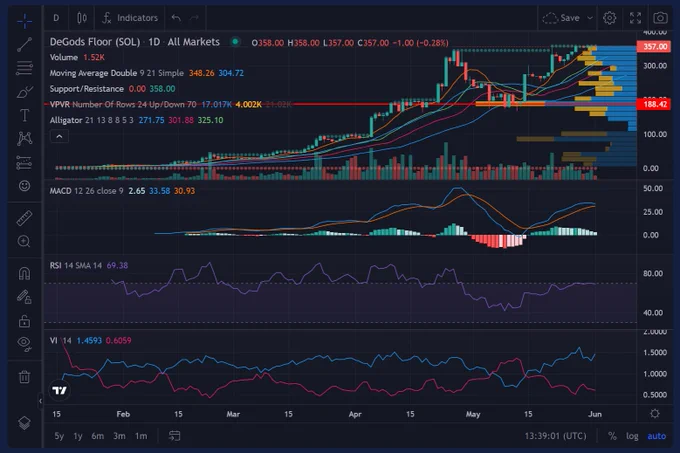The width and height of the screenshot is (680, 453).
Task: Select the trend line drawing tool
Action: coord(25,44)
